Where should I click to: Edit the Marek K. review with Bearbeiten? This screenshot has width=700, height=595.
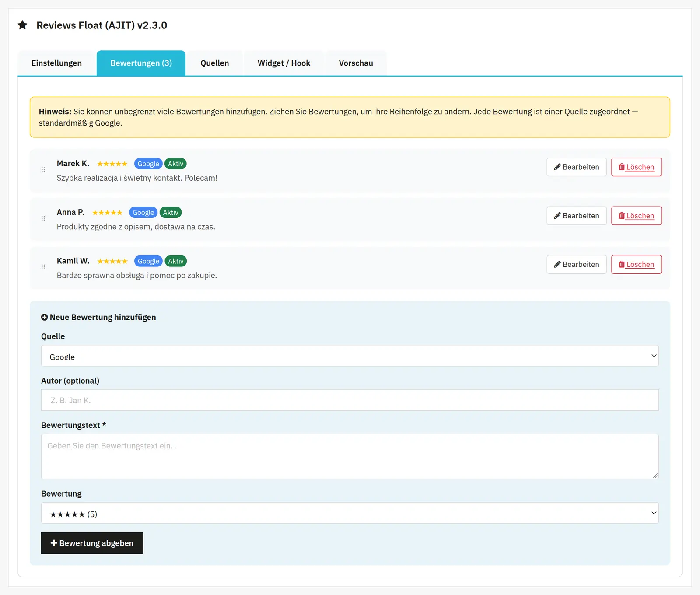577,167
